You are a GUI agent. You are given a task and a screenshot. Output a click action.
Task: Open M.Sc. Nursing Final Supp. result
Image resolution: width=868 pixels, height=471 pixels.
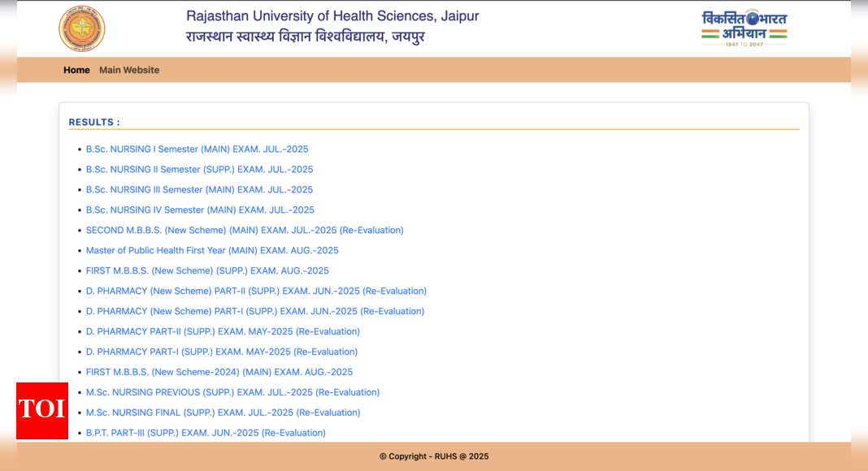[x=223, y=413]
